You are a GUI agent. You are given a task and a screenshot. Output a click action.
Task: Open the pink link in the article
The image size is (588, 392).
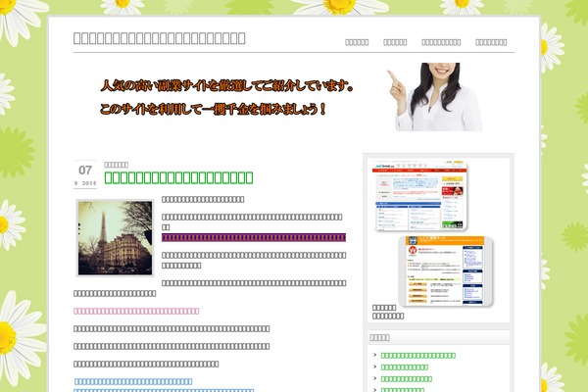tap(136, 311)
